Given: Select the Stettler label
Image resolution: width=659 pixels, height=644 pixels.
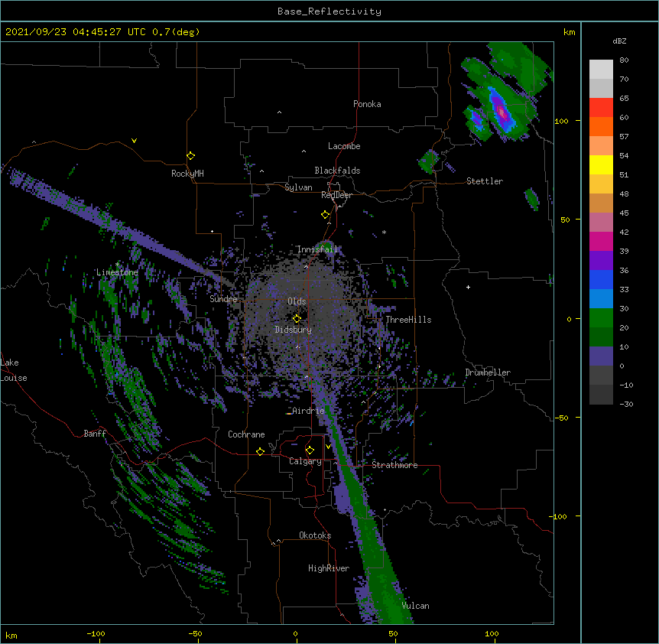Looking at the screenshot, I should [485, 181].
